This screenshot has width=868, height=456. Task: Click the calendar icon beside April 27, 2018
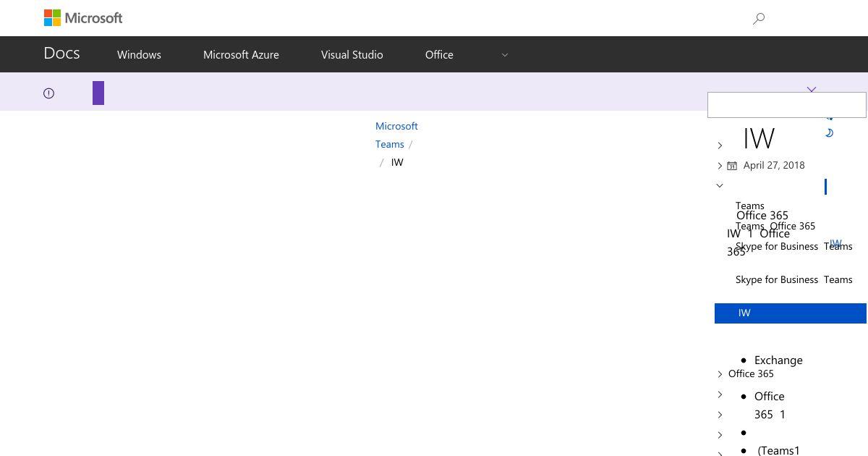coord(732,166)
